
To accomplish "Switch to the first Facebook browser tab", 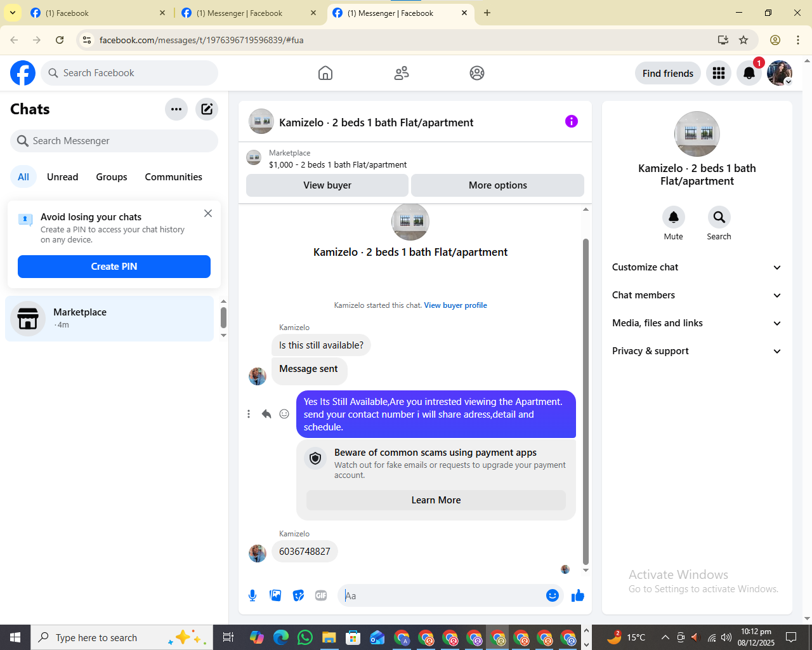I will [98, 13].
